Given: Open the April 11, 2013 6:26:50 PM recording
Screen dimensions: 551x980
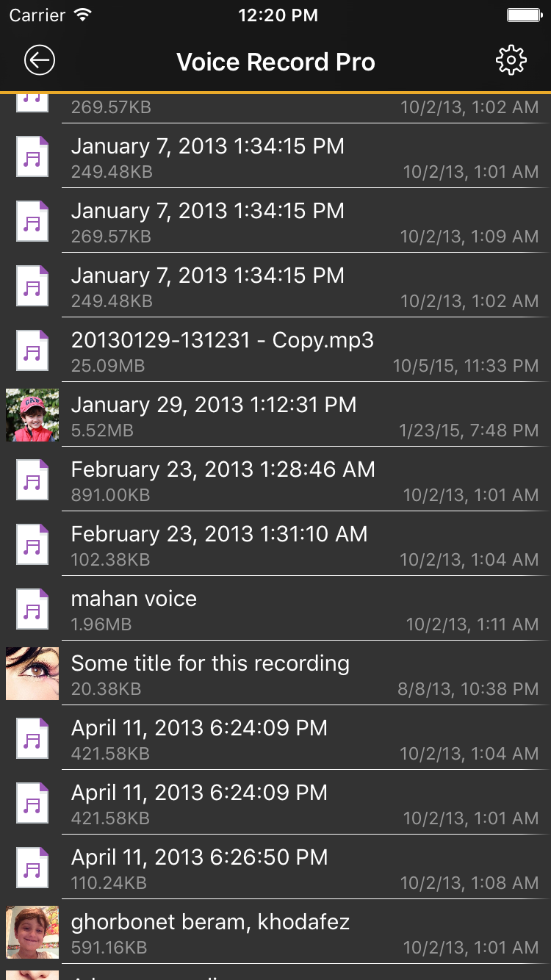Looking at the screenshot, I should tap(294, 868).
